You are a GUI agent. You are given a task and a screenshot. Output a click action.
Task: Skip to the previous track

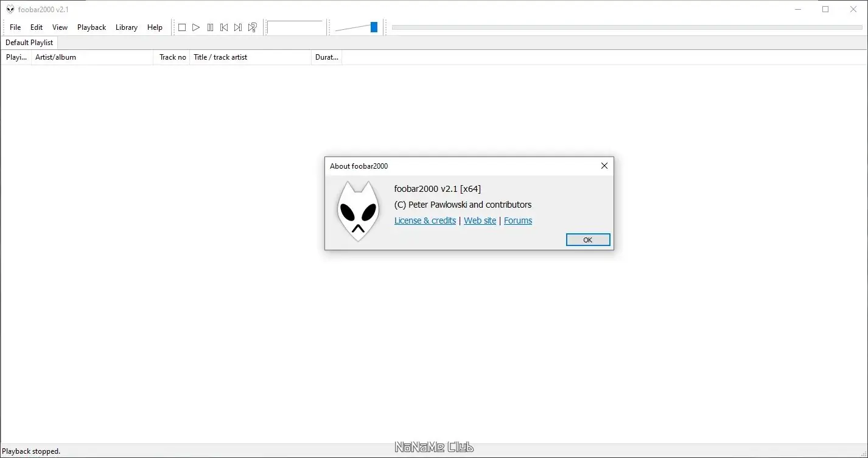point(224,27)
